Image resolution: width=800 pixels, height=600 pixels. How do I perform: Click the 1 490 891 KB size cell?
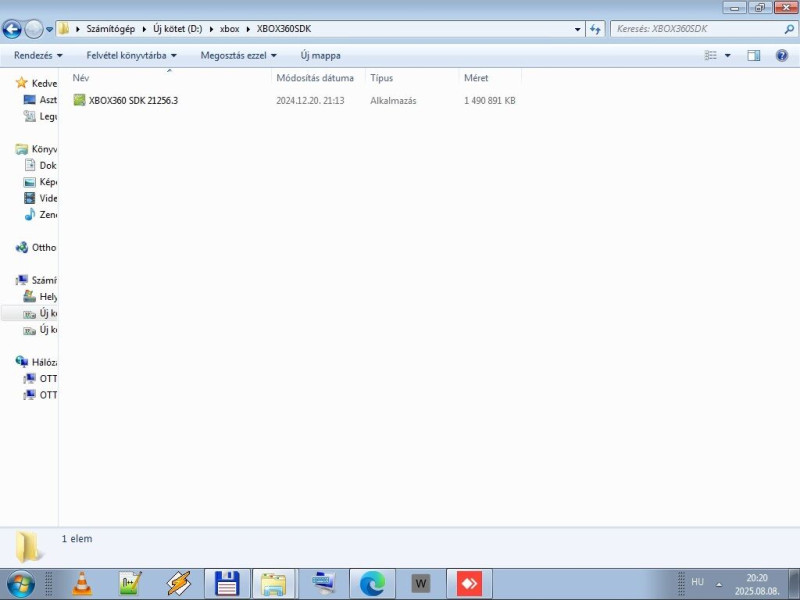(490, 101)
